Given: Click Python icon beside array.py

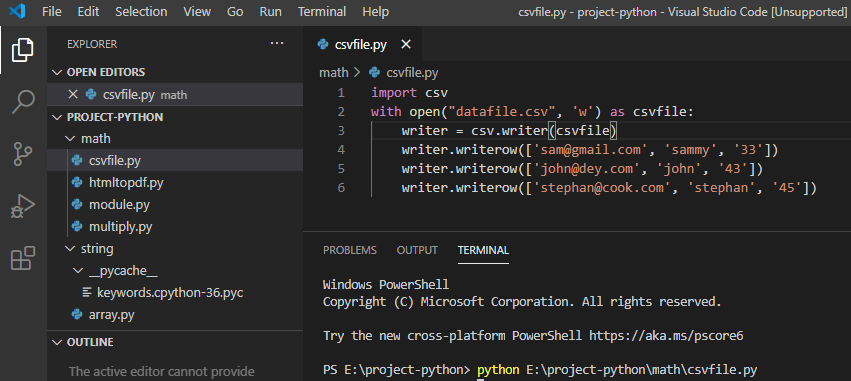Looking at the screenshot, I should point(77,315).
